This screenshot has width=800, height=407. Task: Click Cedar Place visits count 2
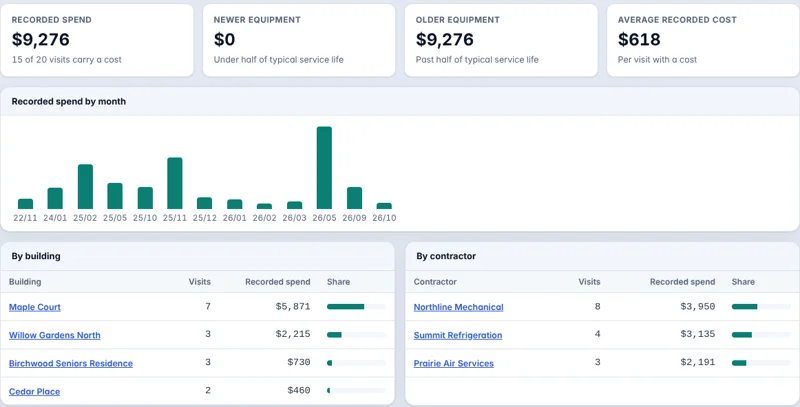click(208, 391)
